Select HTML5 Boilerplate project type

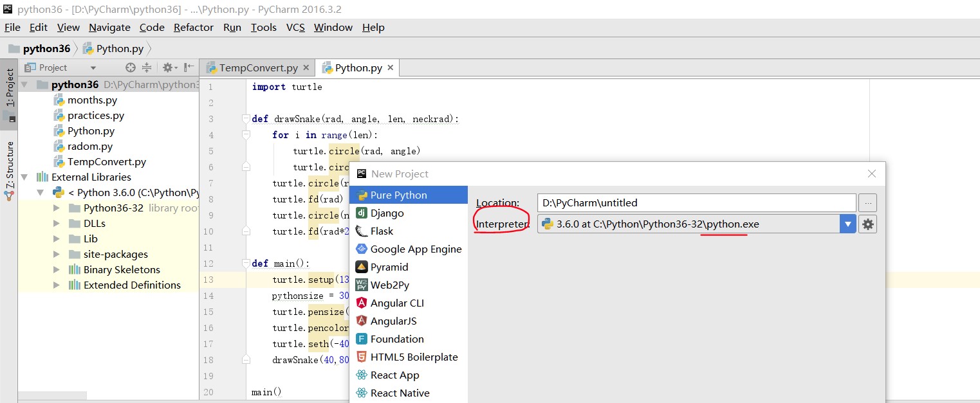pos(409,357)
